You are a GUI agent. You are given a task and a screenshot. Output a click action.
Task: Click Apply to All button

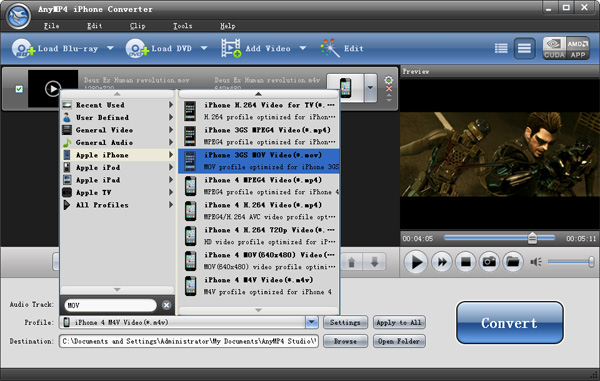pos(399,322)
